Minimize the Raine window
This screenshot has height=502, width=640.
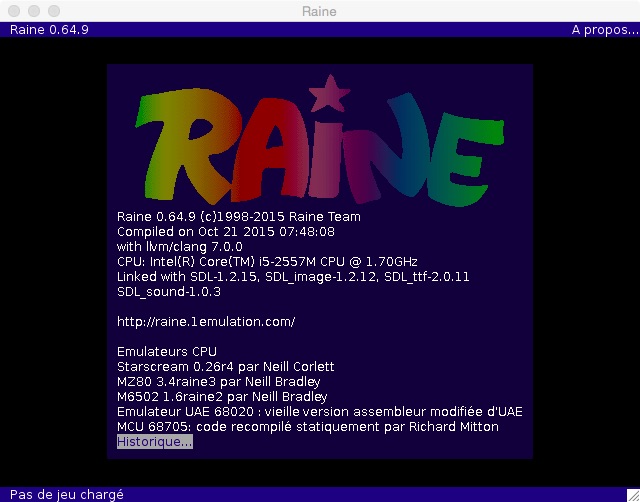tap(32, 11)
